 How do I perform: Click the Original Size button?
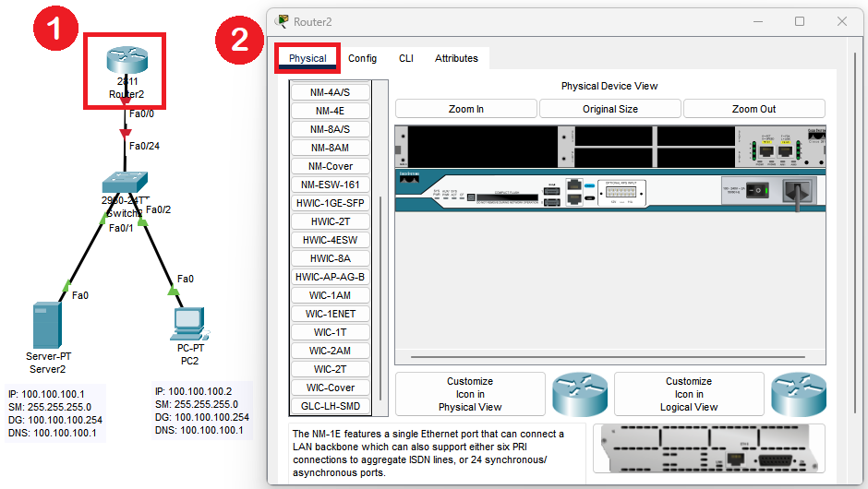[610, 109]
